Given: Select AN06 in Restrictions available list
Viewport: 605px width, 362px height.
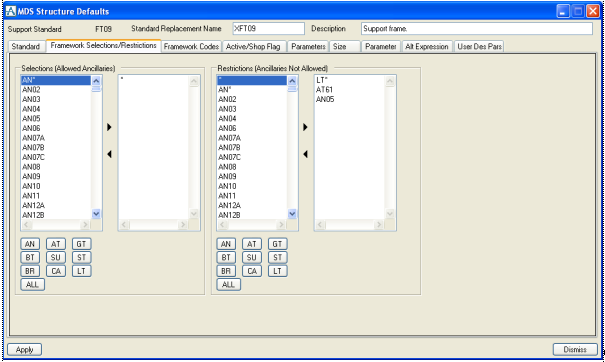Looking at the screenshot, I should pos(252,128).
